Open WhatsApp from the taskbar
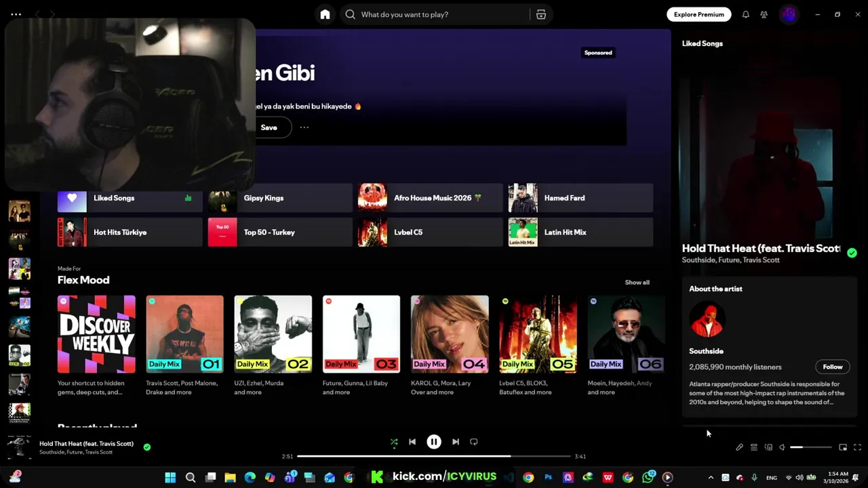The image size is (868, 488). coord(648,477)
